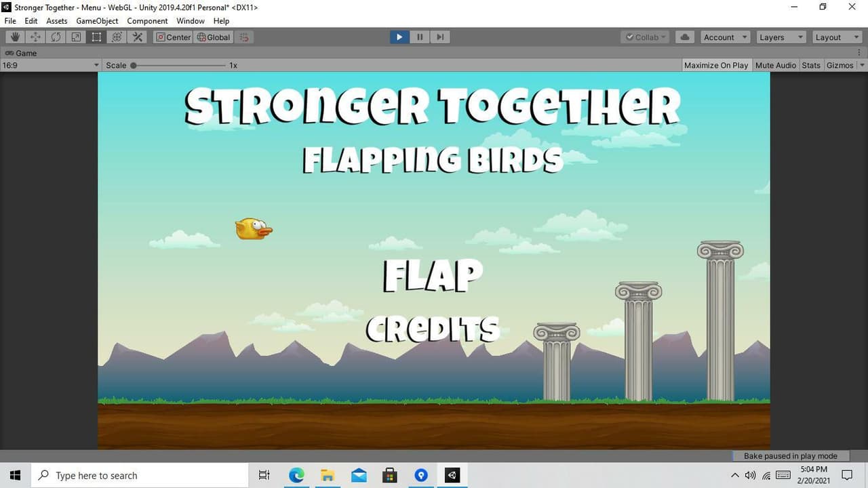Viewport: 868px width, 488px height.
Task: Click the Game view Scale slider handle
Action: point(134,65)
